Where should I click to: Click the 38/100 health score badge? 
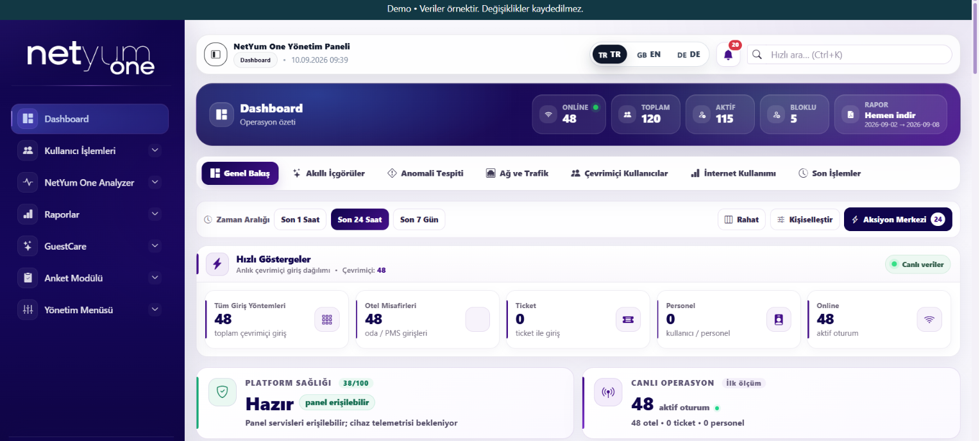tap(355, 383)
